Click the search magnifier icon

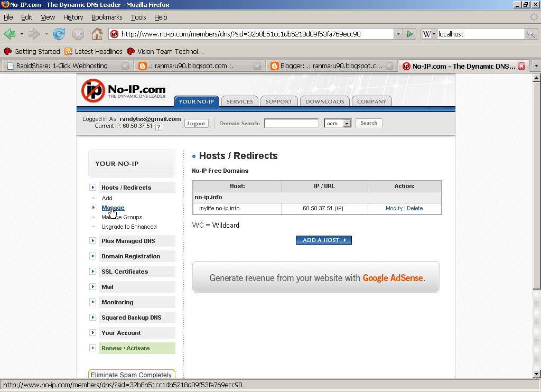pyautogui.click(x=530, y=34)
